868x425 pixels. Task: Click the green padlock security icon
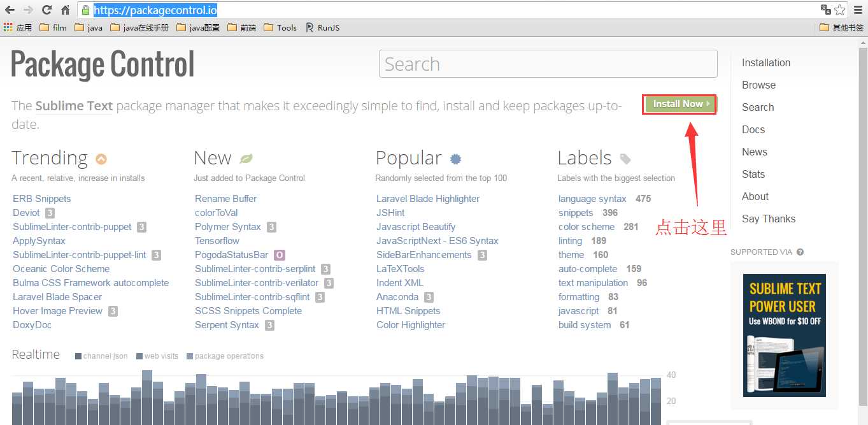[x=86, y=10]
